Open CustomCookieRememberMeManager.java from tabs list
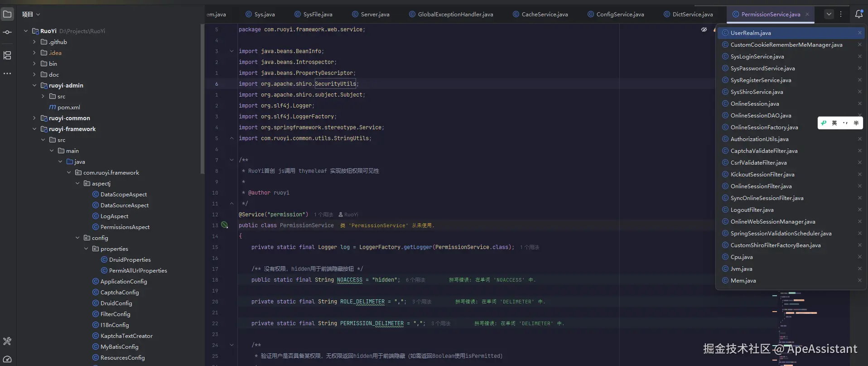868x366 pixels. pyautogui.click(x=786, y=44)
